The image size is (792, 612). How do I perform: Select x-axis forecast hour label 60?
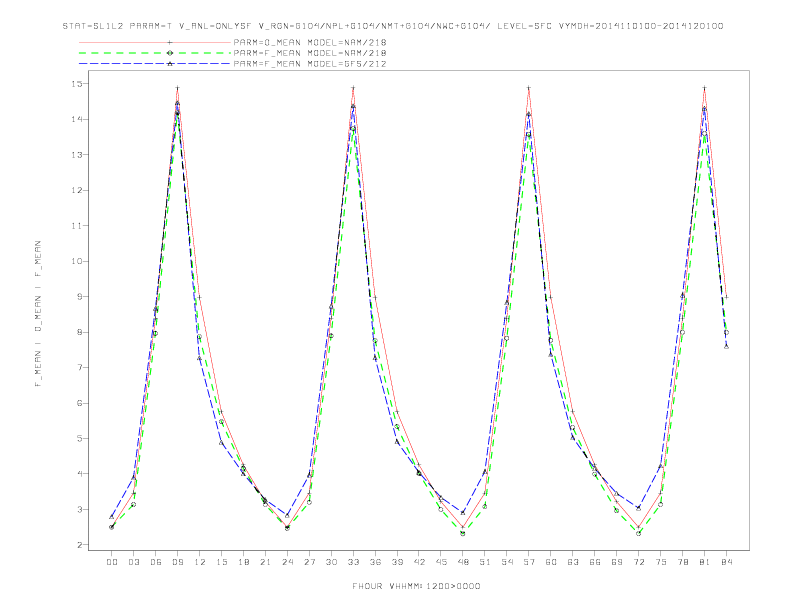(x=551, y=562)
